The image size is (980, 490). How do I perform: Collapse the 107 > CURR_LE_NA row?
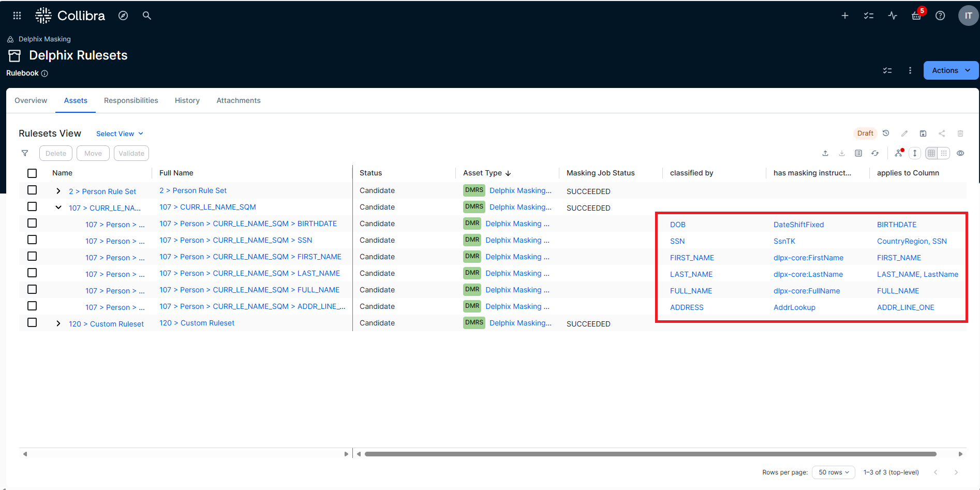pyautogui.click(x=58, y=207)
